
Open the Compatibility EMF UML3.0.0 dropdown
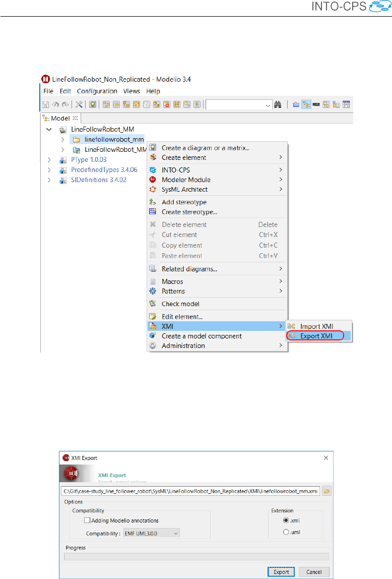pyautogui.click(x=151, y=533)
